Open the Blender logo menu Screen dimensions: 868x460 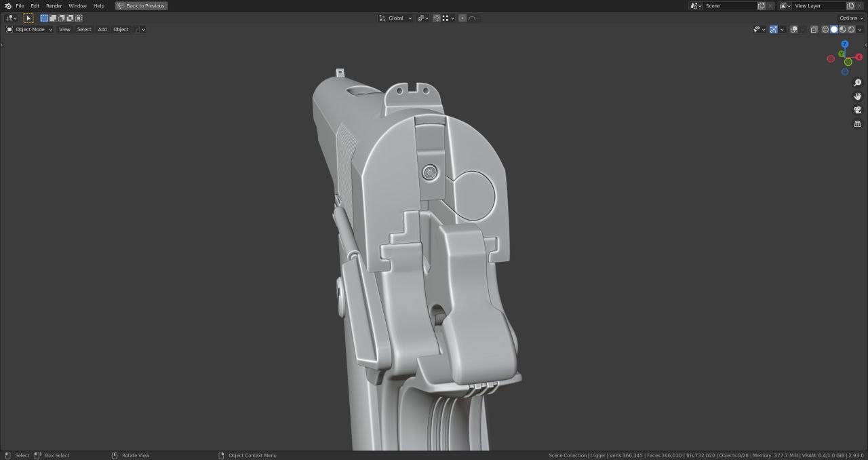point(7,5)
